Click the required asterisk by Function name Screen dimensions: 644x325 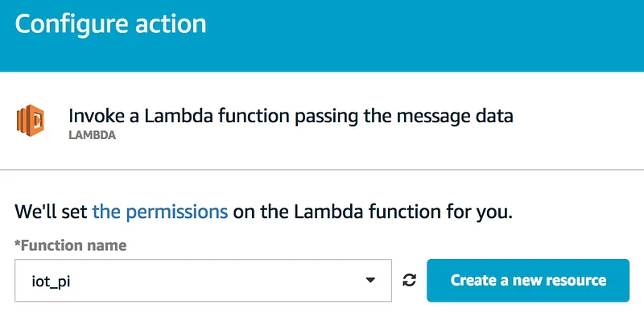pyautogui.click(x=17, y=244)
